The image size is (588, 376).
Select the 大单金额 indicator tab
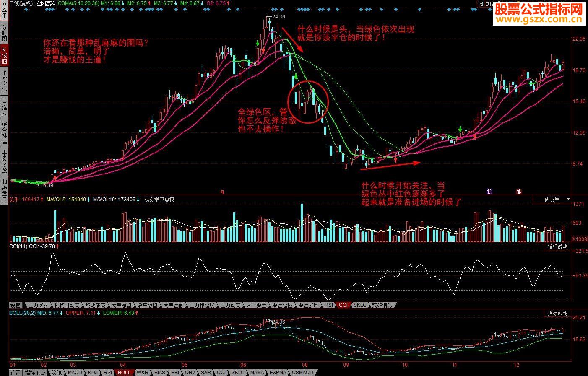(173, 305)
